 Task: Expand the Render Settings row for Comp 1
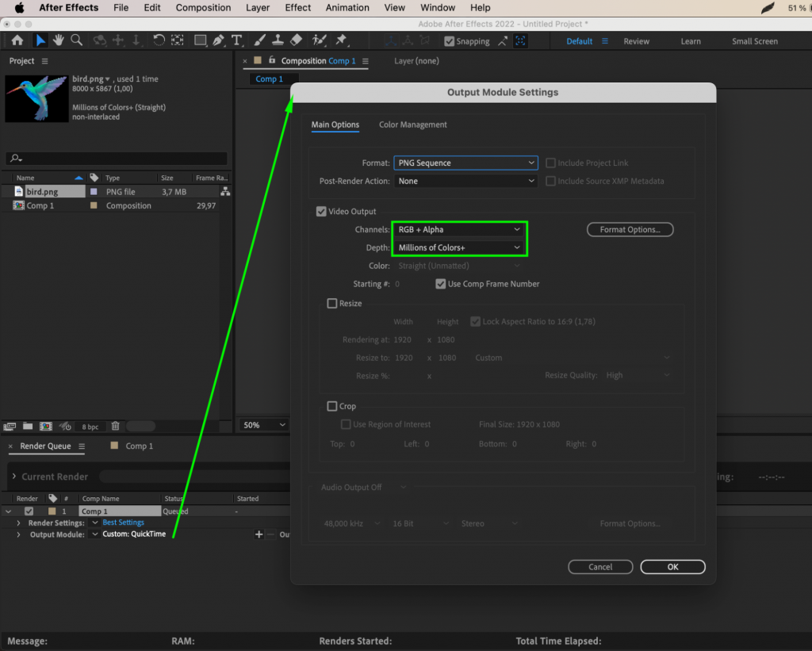click(x=18, y=522)
